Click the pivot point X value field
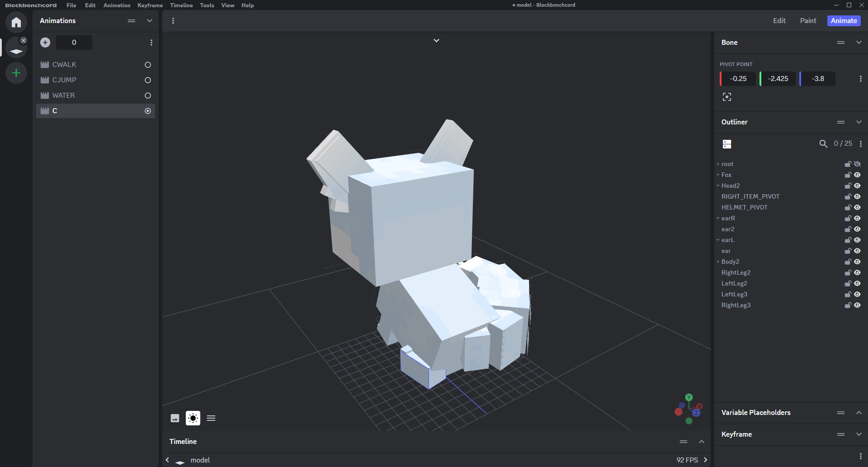Viewport: 868px width, 467px height. (738, 79)
